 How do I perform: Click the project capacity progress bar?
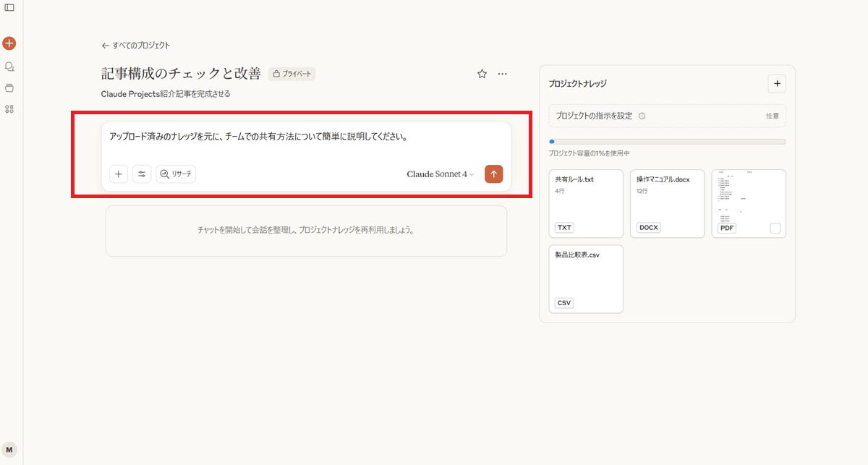pos(667,142)
